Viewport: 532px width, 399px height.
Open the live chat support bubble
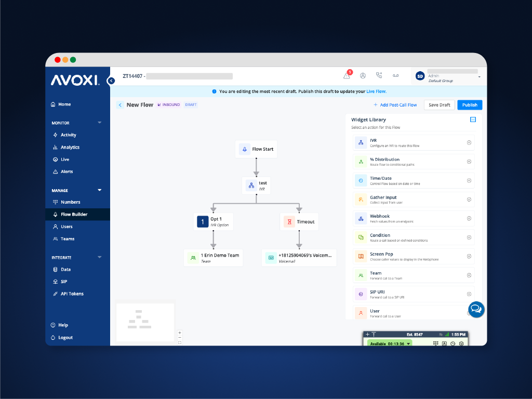(476, 309)
